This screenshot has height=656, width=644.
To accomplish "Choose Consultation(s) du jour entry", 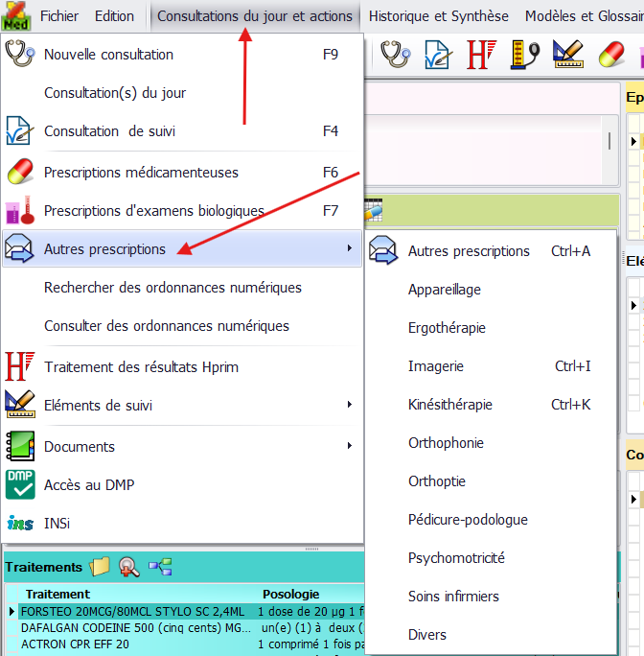I will tap(182, 93).
